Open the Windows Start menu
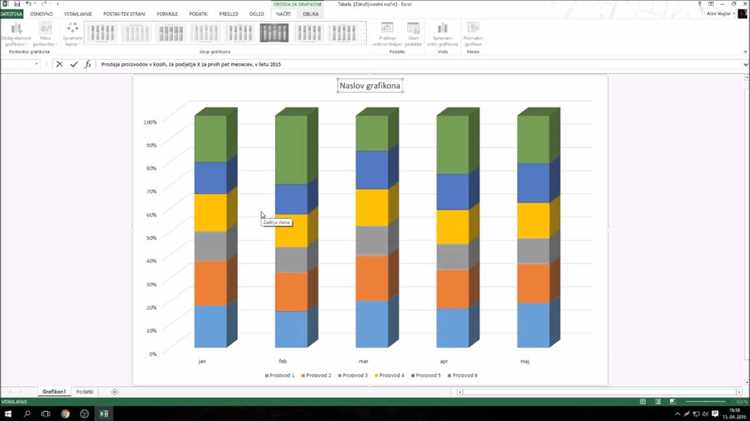The height and width of the screenshot is (421, 750). coord(8,414)
